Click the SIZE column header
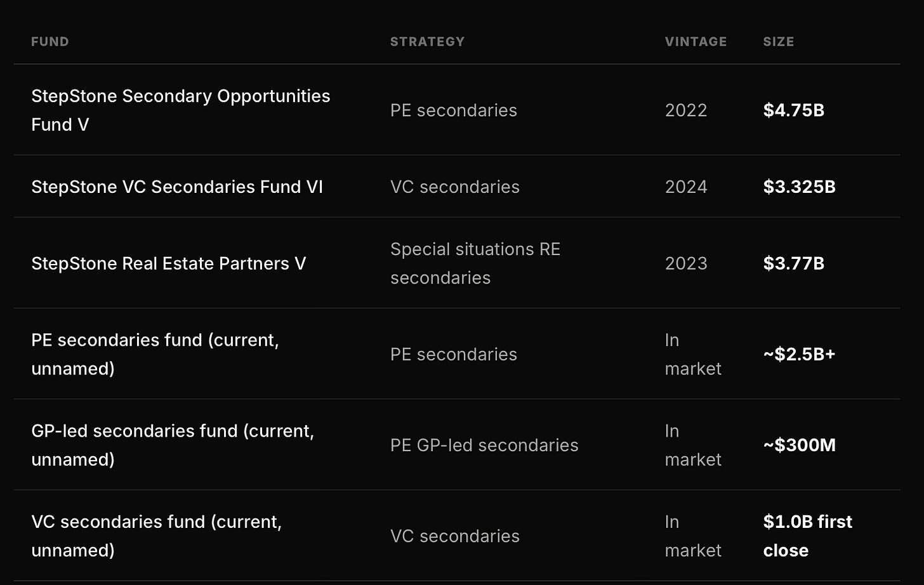Screen dimensions: 924x585 pyautogui.click(x=778, y=42)
